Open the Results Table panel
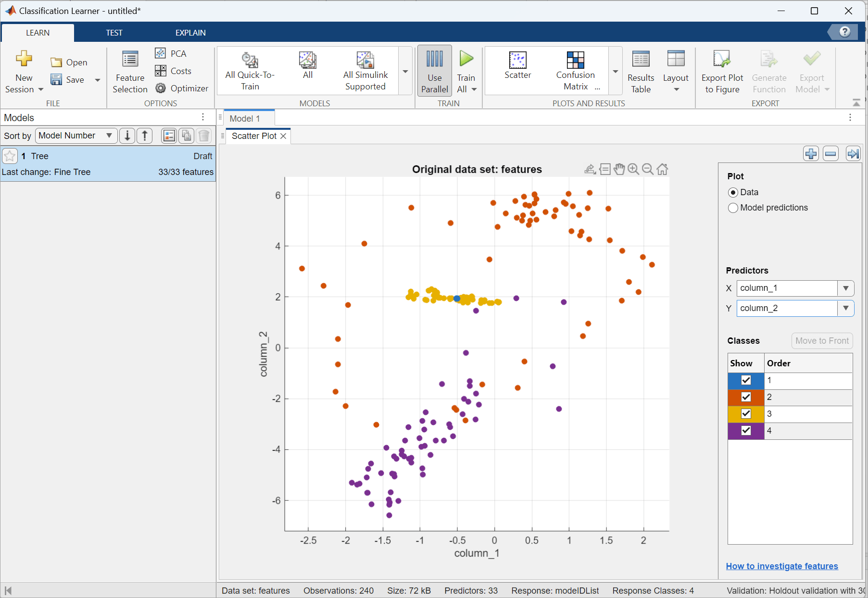The image size is (868, 598). (641, 70)
